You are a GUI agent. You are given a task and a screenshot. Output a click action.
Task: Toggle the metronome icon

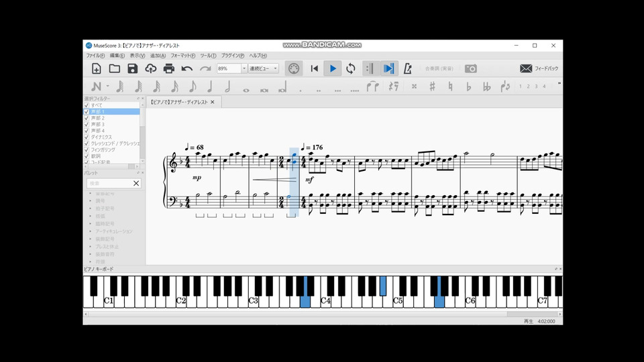click(x=407, y=68)
